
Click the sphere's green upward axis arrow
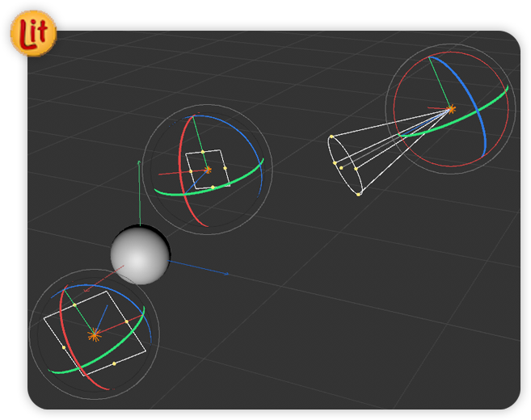[139, 193]
